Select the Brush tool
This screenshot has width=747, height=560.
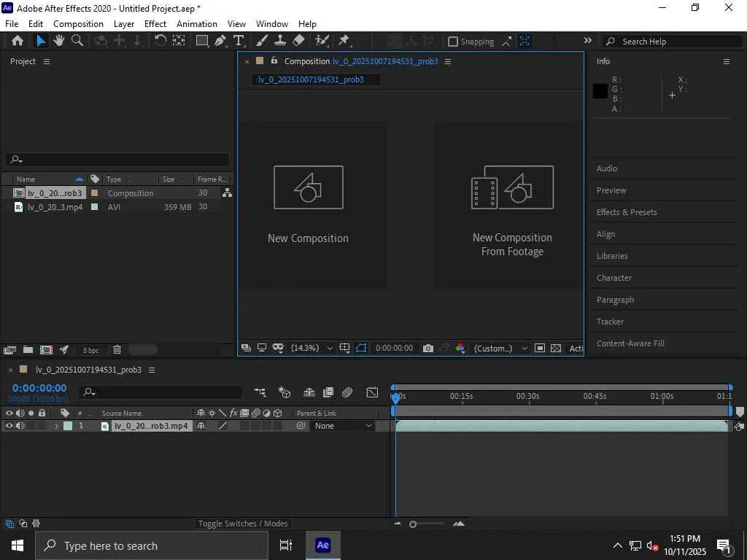(262, 41)
